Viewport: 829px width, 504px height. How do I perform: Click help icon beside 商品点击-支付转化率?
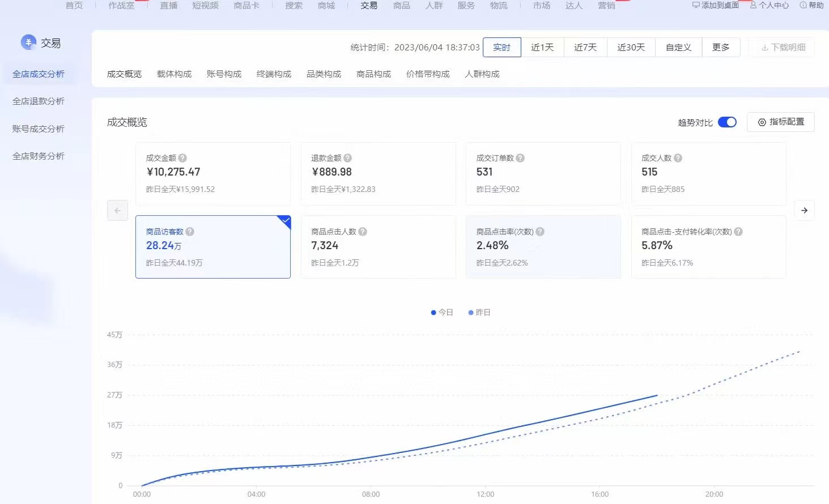coord(738,232)
